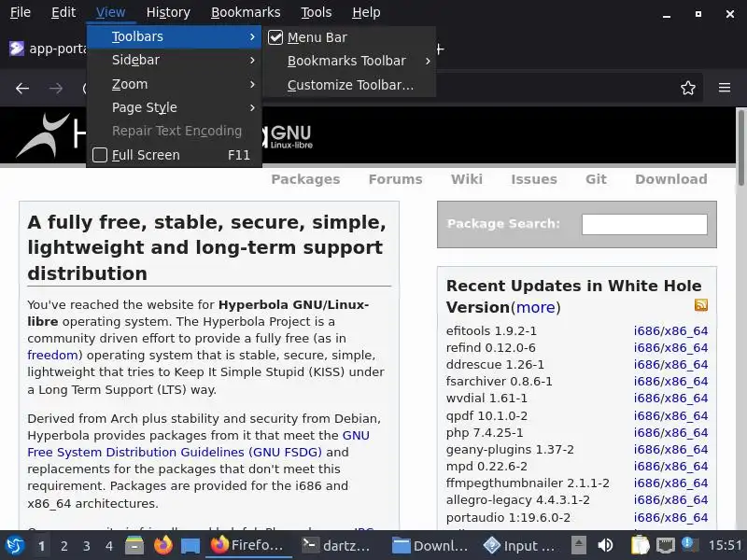Click the RSS feed icon for recent updates
Image resolution: width=747 pixels, height=560 pixels.
pos(701,305)
